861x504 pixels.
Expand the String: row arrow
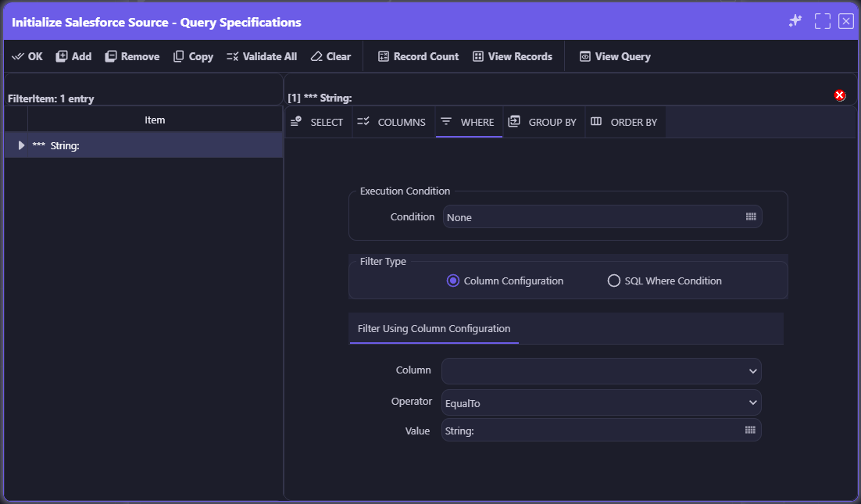pos(21,145)
